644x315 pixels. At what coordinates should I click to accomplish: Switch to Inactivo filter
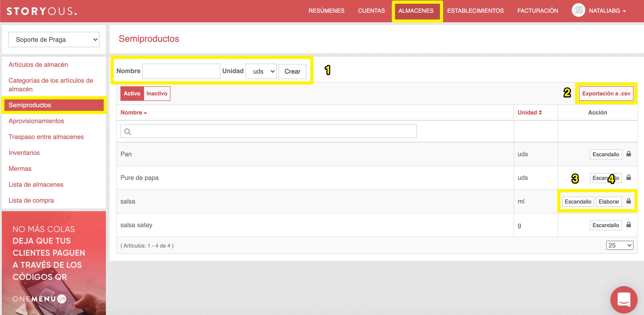coord(157,94)
